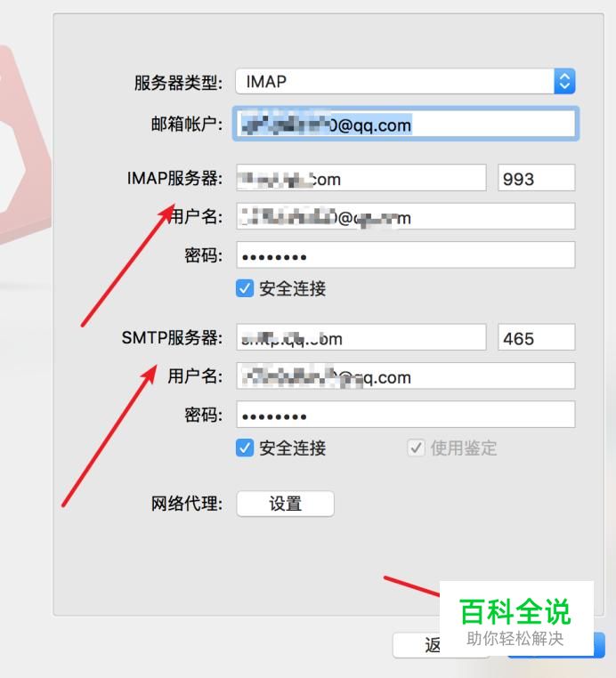Click the 服务器类型 label text
The image size is (616, 678).
178,82
